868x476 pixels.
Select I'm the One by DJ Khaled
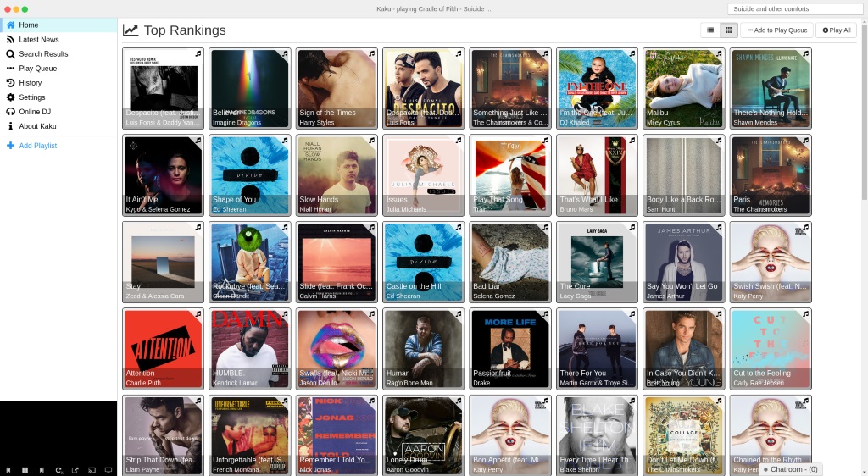[598, 88]
